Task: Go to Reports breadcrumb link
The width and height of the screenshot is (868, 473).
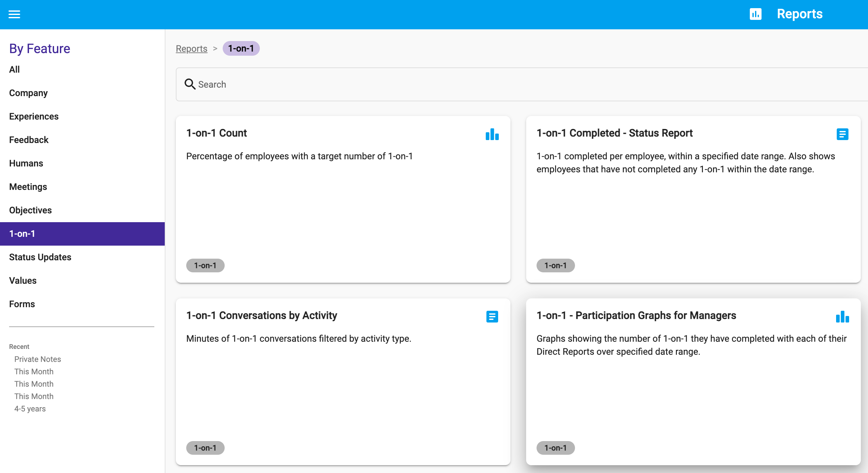Action: tap(191, 49)
